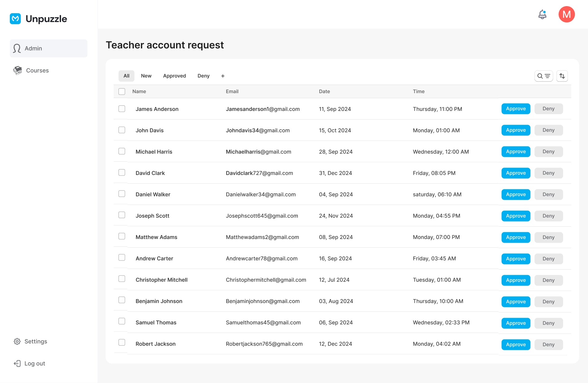This screenshot has height=383, width=588.
Task: Click the sort arrows icon
Action: click(562, 76)
